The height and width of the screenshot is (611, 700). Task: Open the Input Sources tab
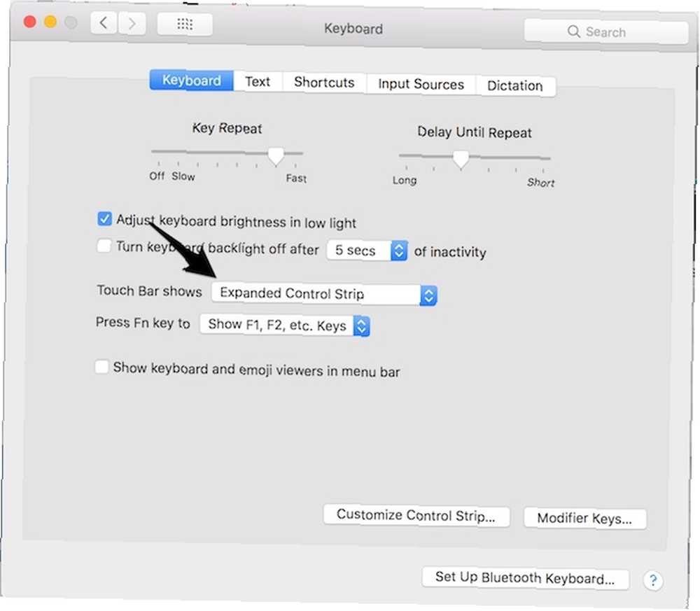(421, 84)
